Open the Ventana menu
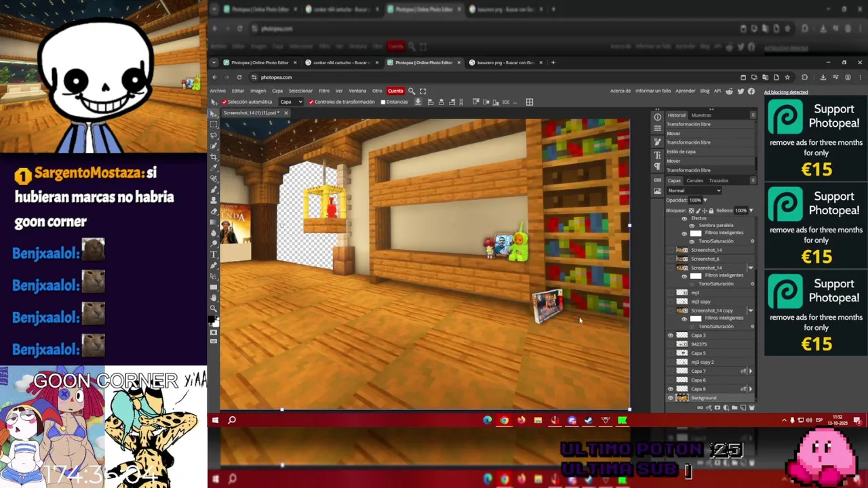Viewport: 868px width, 488px height. [x=357, y=91]
